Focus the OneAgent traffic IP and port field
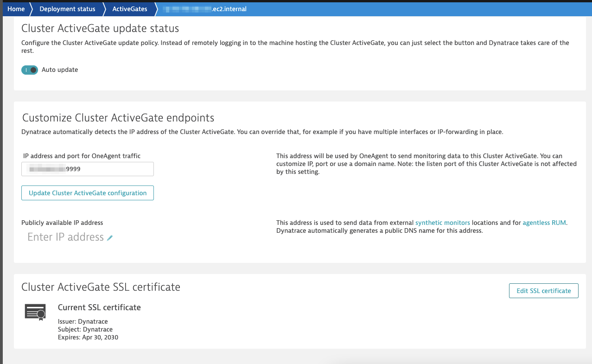592x364 pixels. (88, 169)
